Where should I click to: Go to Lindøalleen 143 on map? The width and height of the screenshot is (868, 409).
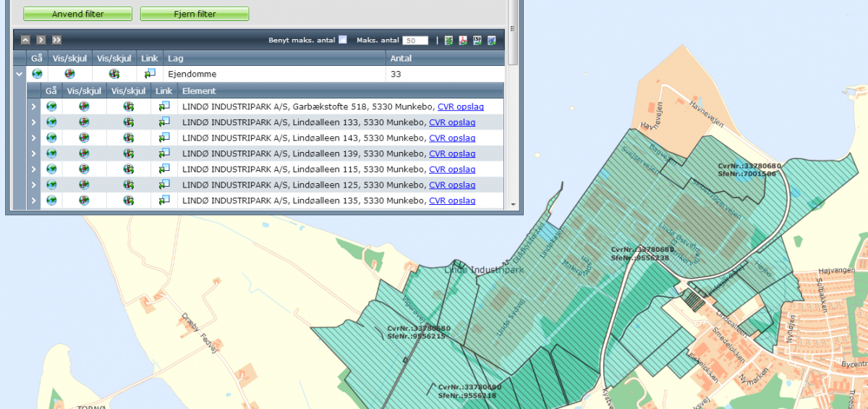[51, 138]
